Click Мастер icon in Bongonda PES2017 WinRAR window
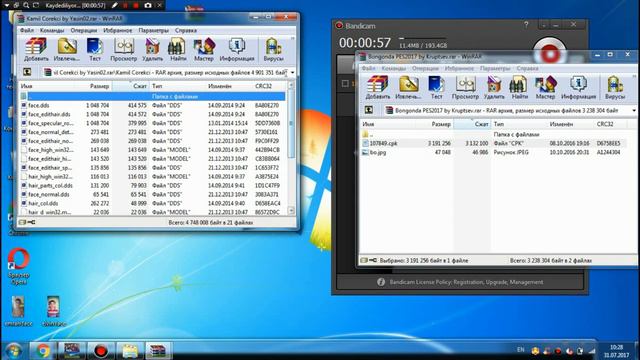The image size is (640, 360). click(545, 87)
